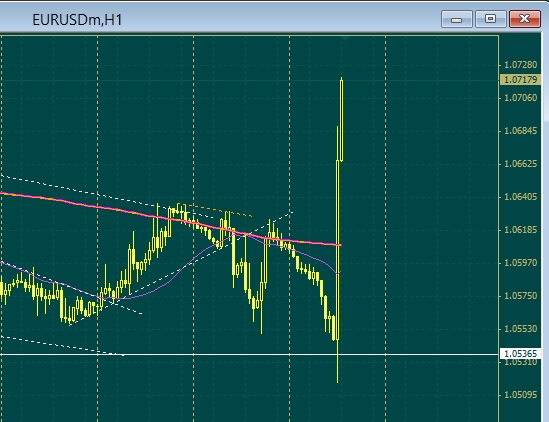The width and height of the screenshot is (549, 422).
Task: Click the latest tall candle near 1.07060
Action: tap(341, 119)
